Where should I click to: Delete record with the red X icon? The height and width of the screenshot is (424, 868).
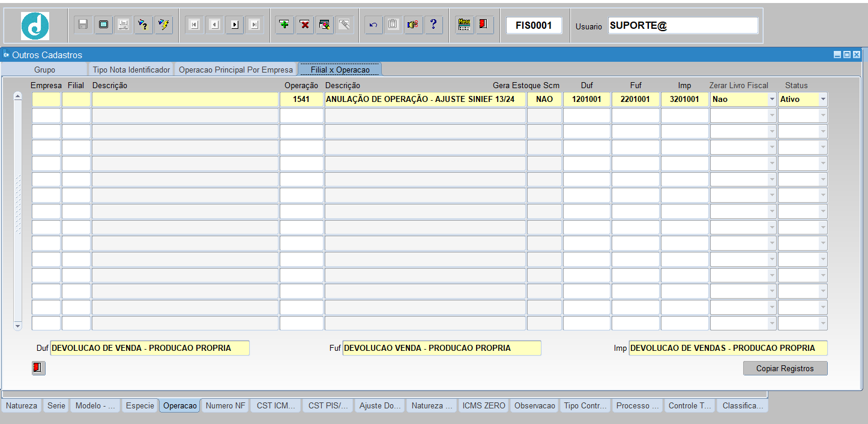(x=305, y=25)
